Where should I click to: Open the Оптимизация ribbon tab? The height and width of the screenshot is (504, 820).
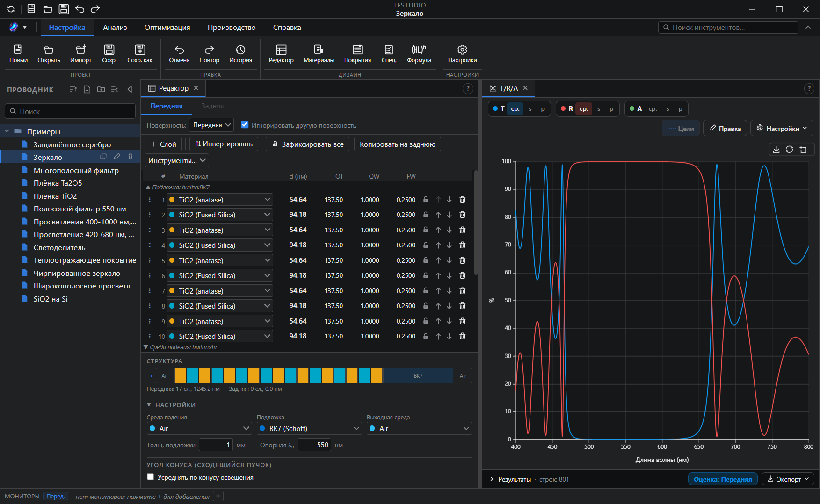pos(167,28)
